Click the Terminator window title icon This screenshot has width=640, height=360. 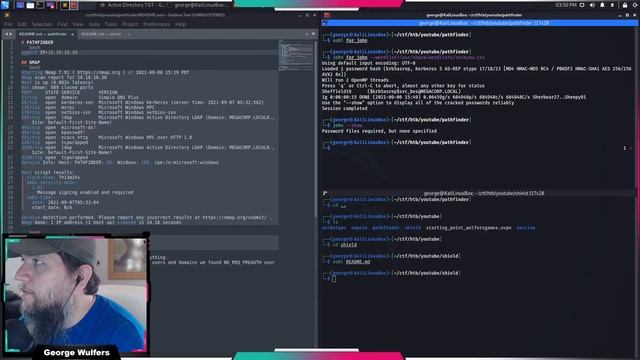(327, 15)
